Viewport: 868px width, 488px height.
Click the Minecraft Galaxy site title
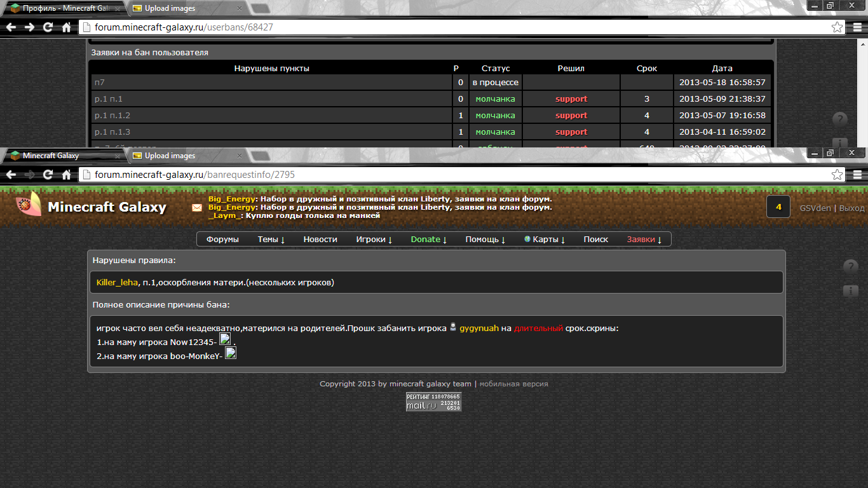tap(107, 207)
